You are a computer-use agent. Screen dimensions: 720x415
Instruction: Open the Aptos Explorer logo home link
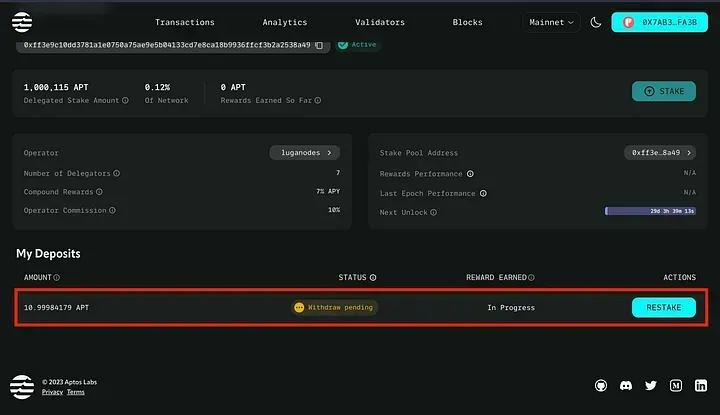pyautogui.click(x=22, y=22)
